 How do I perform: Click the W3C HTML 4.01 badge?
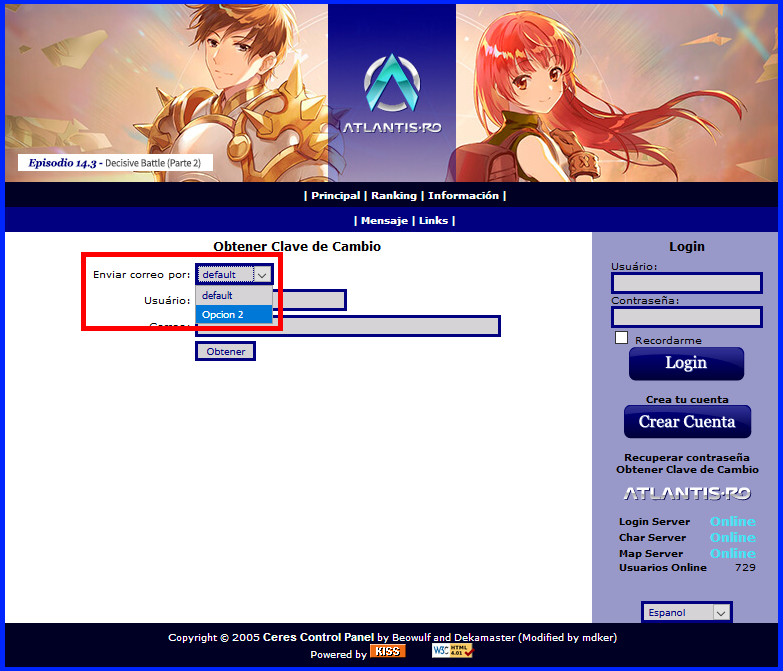452,651
